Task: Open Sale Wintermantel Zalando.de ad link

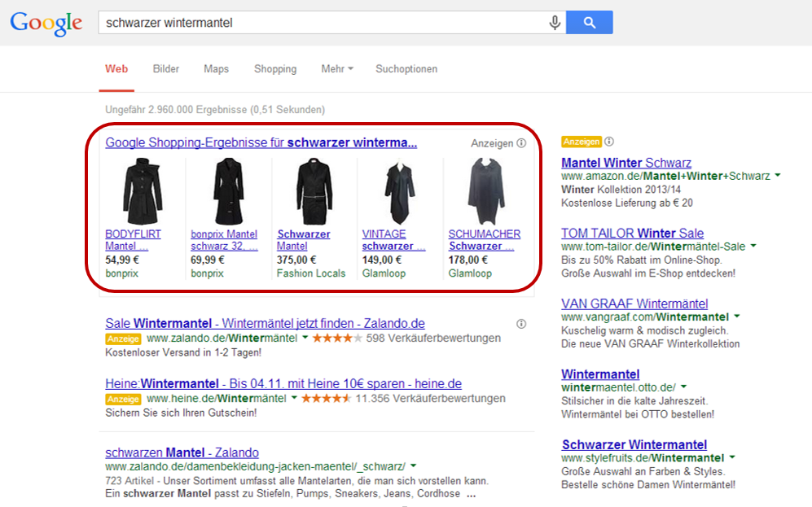Action: coord(266,323)
